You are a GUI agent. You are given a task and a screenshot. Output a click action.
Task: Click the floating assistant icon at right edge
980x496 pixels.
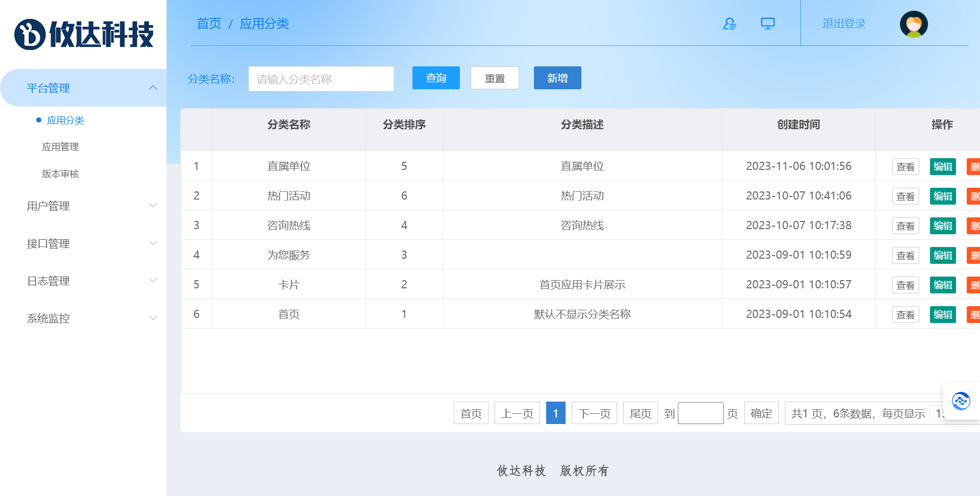pyautogui.click(x=961, y=401)
